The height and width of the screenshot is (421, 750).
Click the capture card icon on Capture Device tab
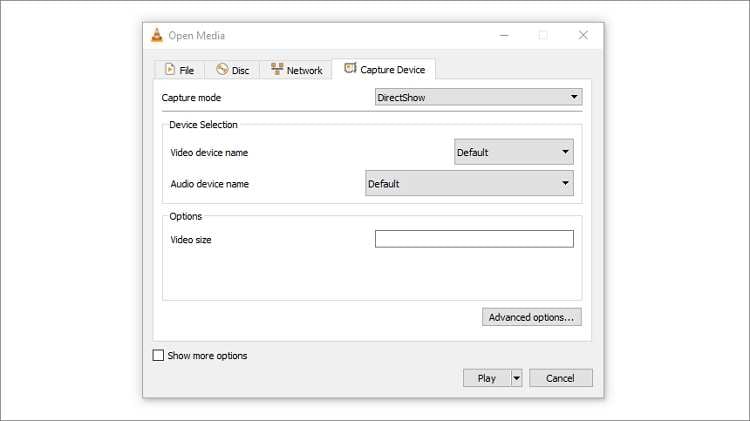[x=350, y=69]
